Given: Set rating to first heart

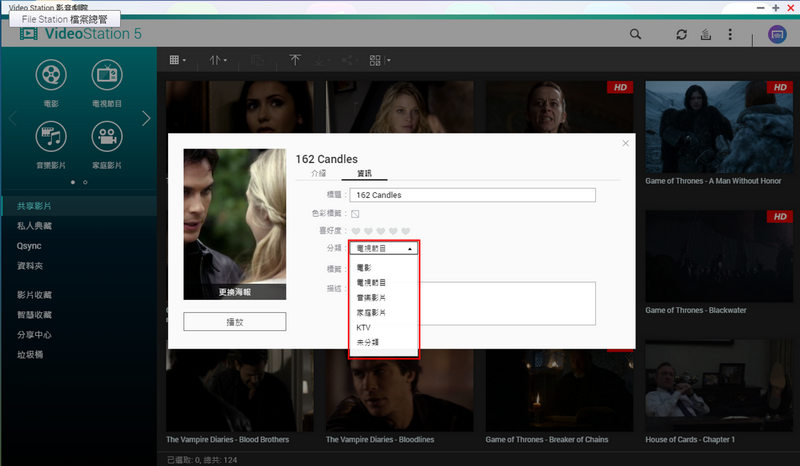Looking at the screenshot, I should click(356, 231).
